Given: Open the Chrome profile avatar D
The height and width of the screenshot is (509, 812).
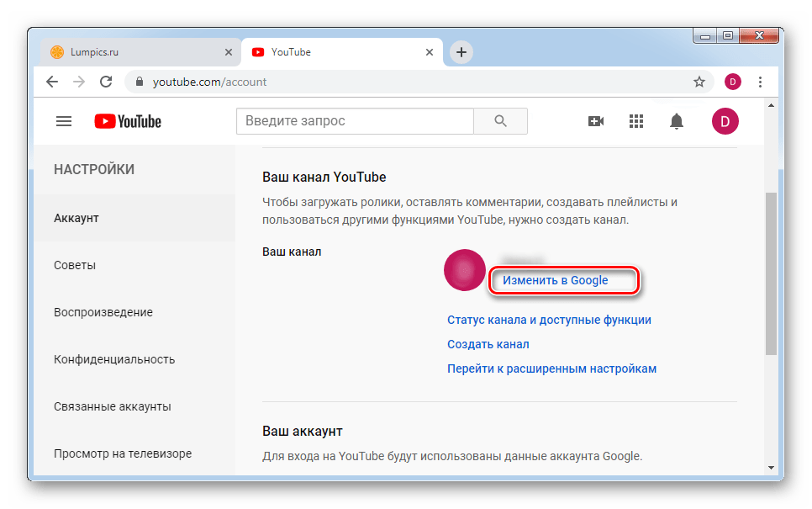Looking at the screenshot, I should click(732, 82).
